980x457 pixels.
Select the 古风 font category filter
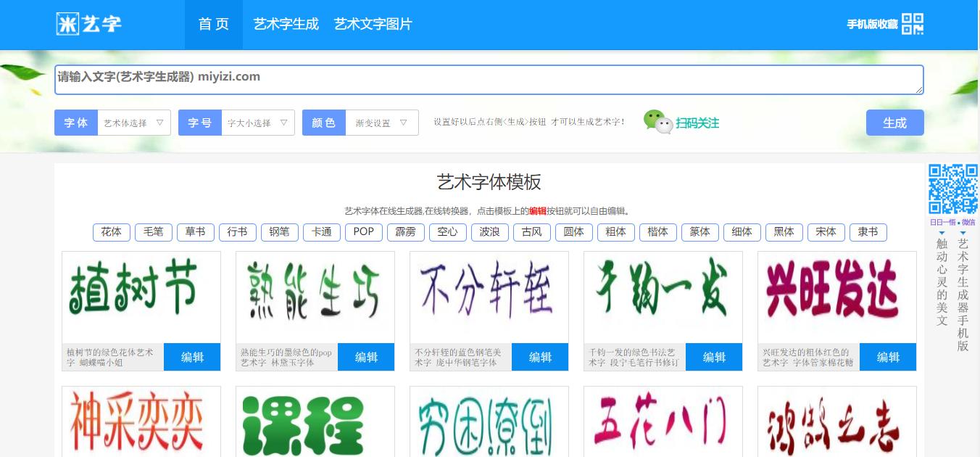click(x=531, y=232)
